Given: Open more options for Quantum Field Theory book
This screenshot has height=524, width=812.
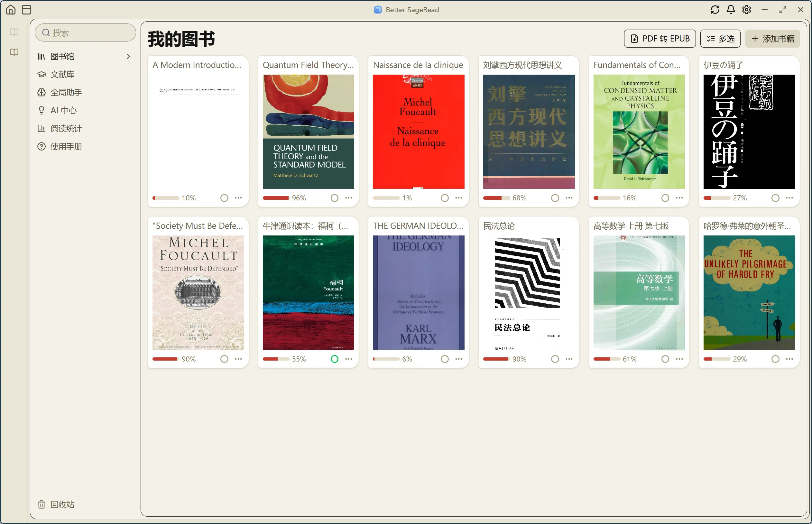Looking at the screenshot, I should point(348,198).
